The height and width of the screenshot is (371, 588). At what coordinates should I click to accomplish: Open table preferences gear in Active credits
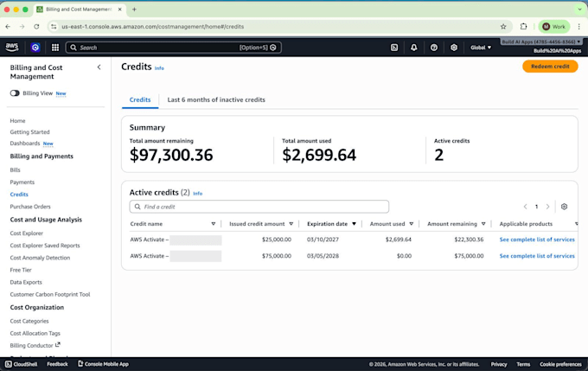[564, 207]
